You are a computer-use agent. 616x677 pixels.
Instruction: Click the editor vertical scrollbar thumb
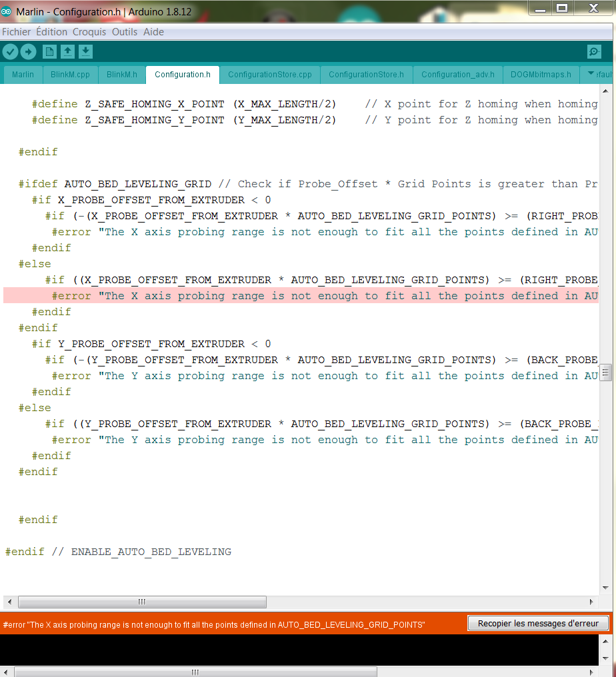(605, 372)
